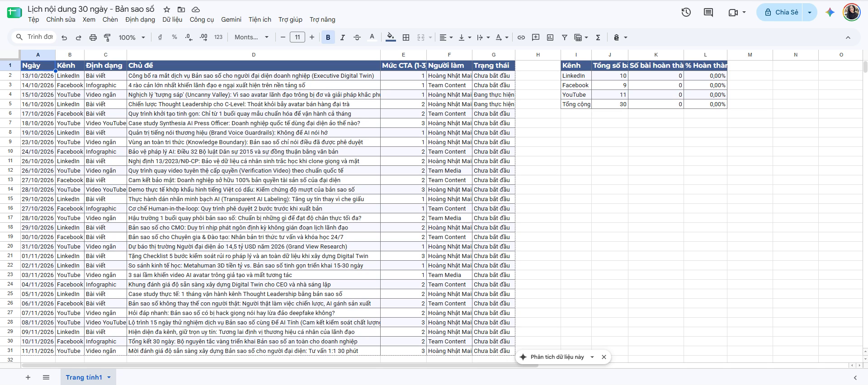Toggle bold formatting button
This screenshot has width=868, height=385.
point(328,38)
